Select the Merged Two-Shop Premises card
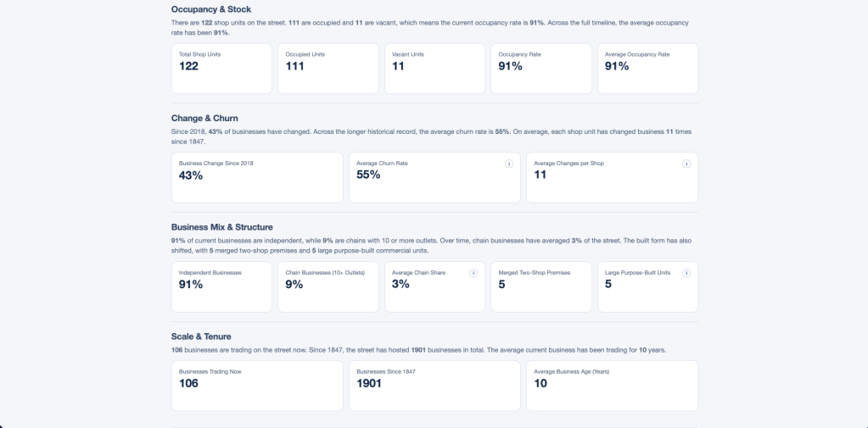 coord(541,286)
